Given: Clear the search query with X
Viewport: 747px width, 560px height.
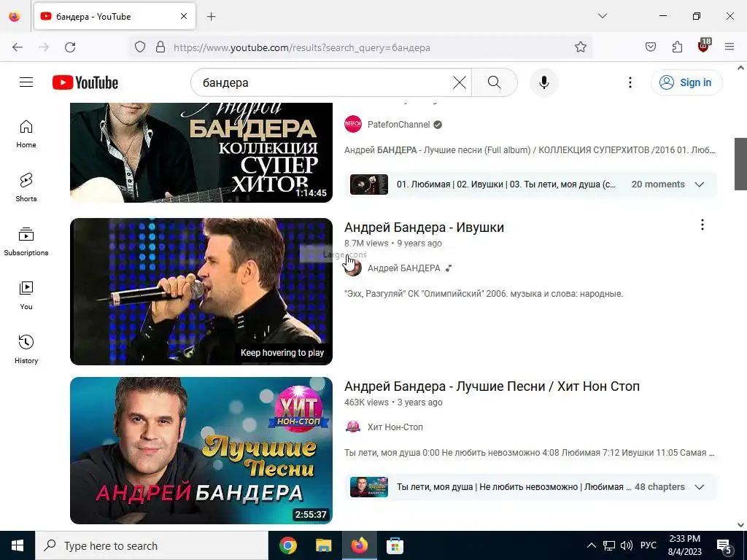Looking at the screenshot, I should pyautogui.click(x=460, y=82).
